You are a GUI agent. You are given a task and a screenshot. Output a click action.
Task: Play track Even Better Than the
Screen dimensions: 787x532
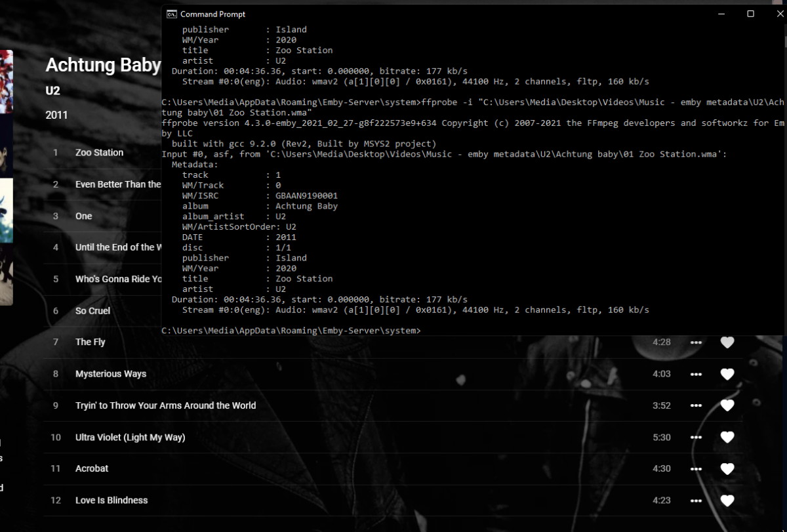click(118, 184)
